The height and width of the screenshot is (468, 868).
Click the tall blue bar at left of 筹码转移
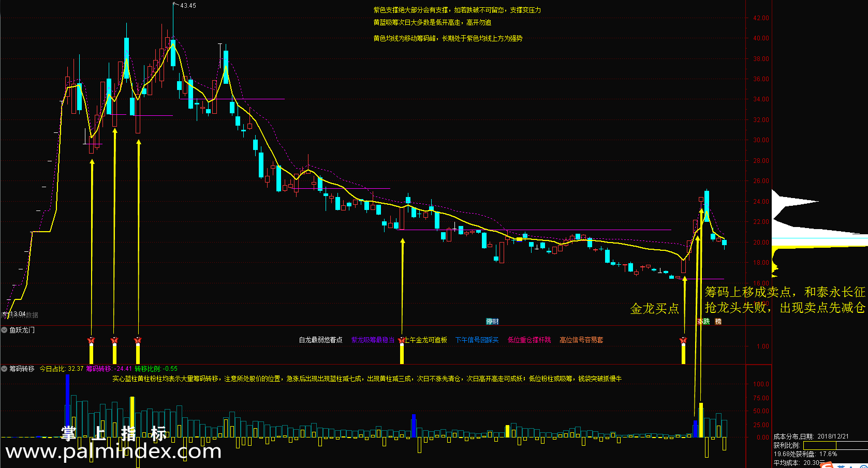point(67,406)
